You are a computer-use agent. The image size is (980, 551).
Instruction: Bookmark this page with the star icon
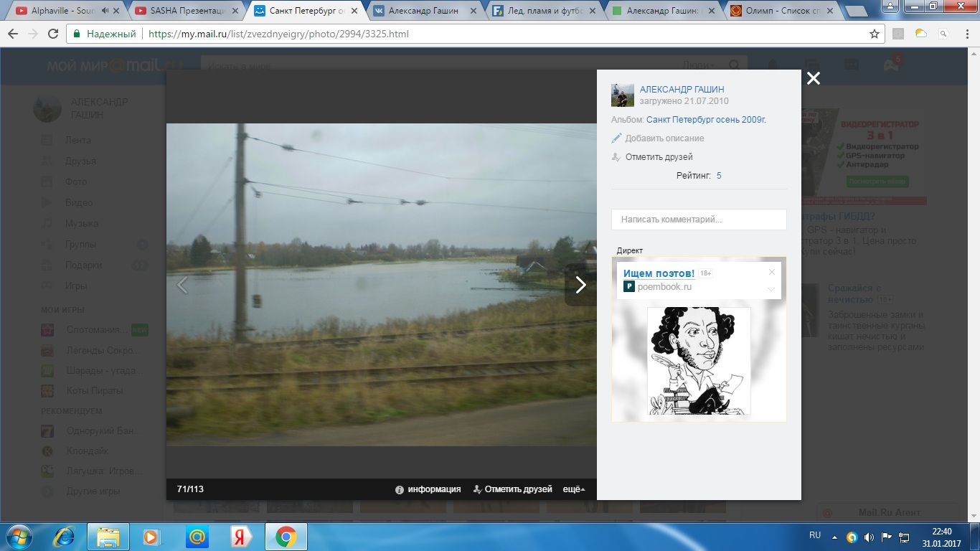click(x=874, y=34)
